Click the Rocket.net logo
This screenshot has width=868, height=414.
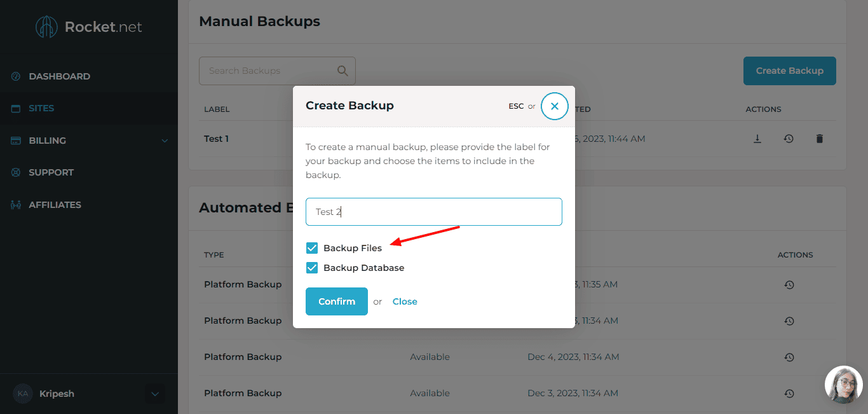(89, 27)
